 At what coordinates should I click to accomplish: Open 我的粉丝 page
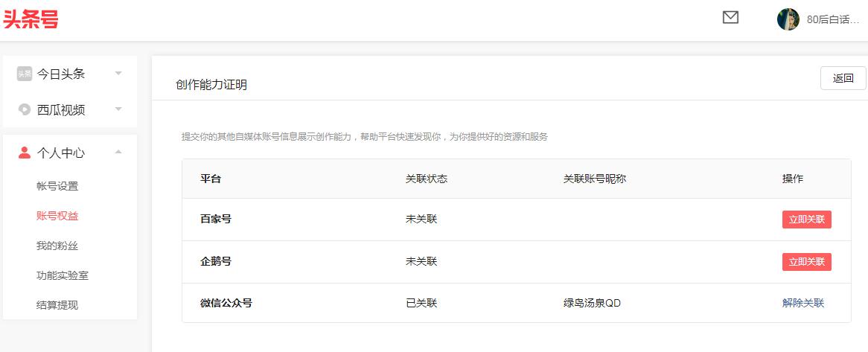(57, 246)
